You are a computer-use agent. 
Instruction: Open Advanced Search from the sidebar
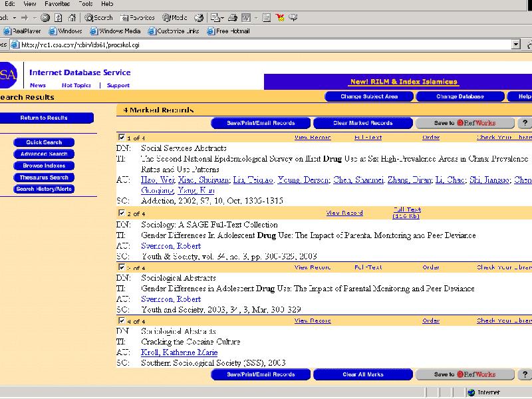(x=44, y=154)
